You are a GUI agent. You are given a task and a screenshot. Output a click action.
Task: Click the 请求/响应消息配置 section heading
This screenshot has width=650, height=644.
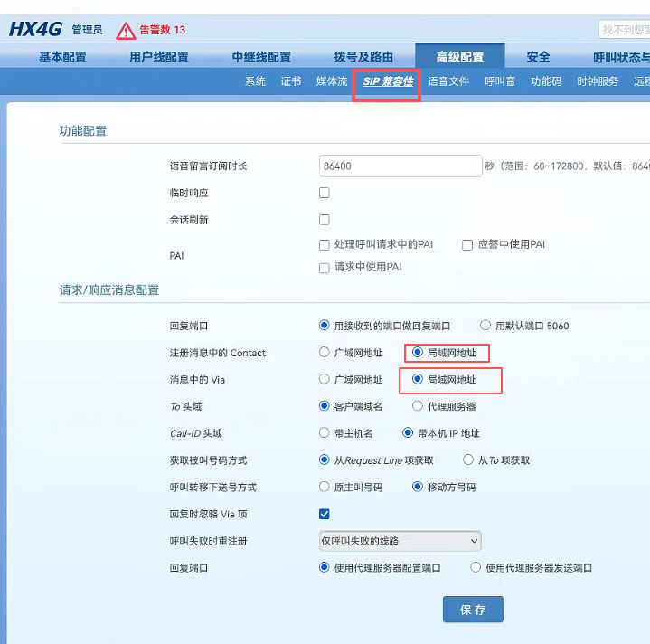tap(109, 289)
